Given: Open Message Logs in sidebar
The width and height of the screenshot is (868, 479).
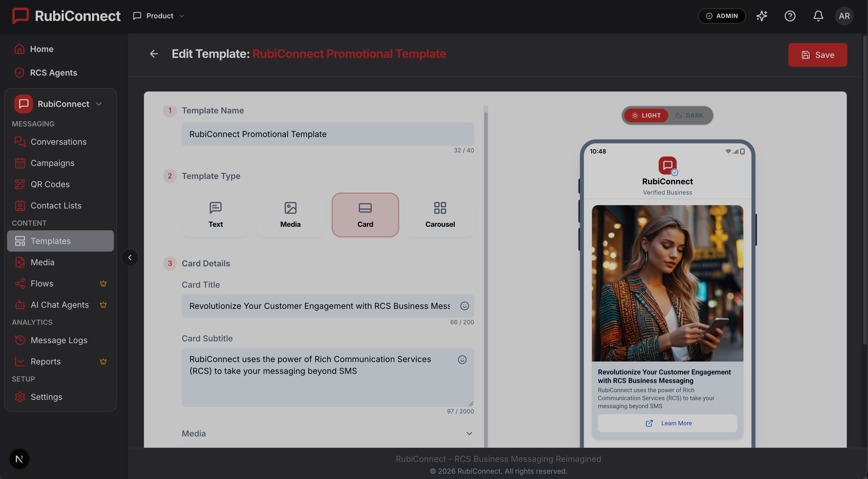Looking at the screenshot, I should click(x=60, y=340).
